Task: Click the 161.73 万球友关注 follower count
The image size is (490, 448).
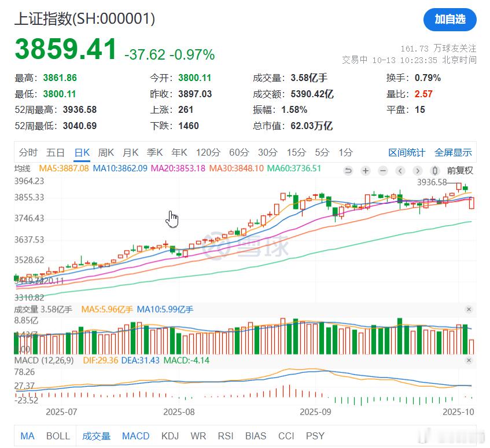Action: (x=439, y=49)
